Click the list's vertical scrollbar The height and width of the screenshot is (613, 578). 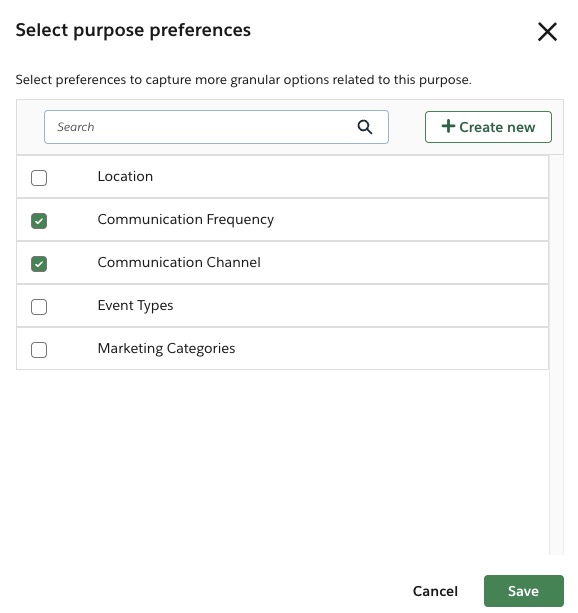(556, 355)
